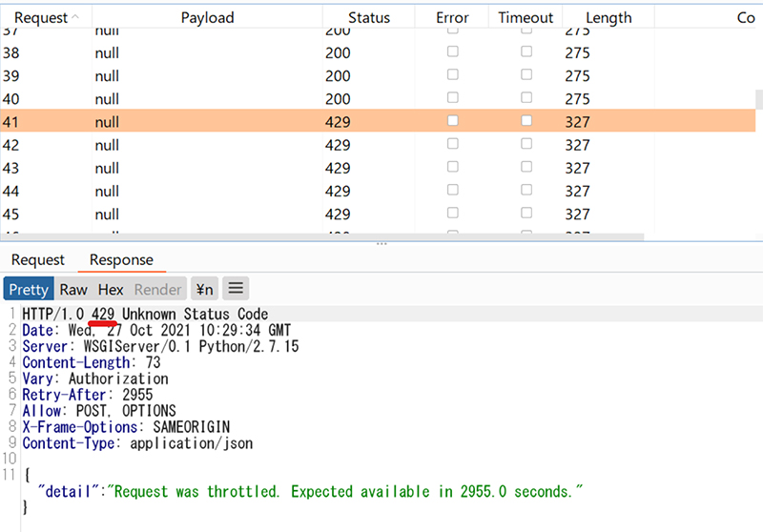The height and width of the screenshot is (532, 763).
Task: Sort results by Payload column header
Action: [207, 17]
